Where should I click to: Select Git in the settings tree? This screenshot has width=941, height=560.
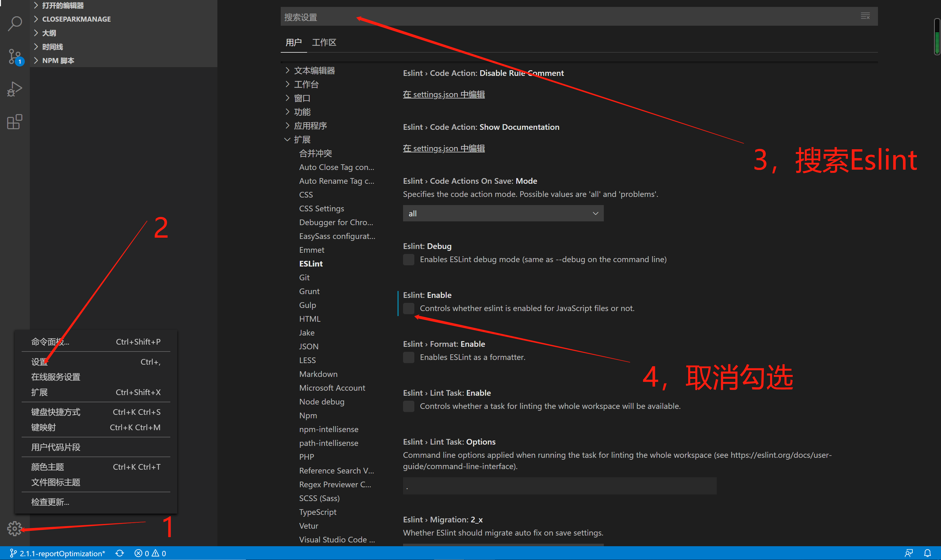point(304,278)
